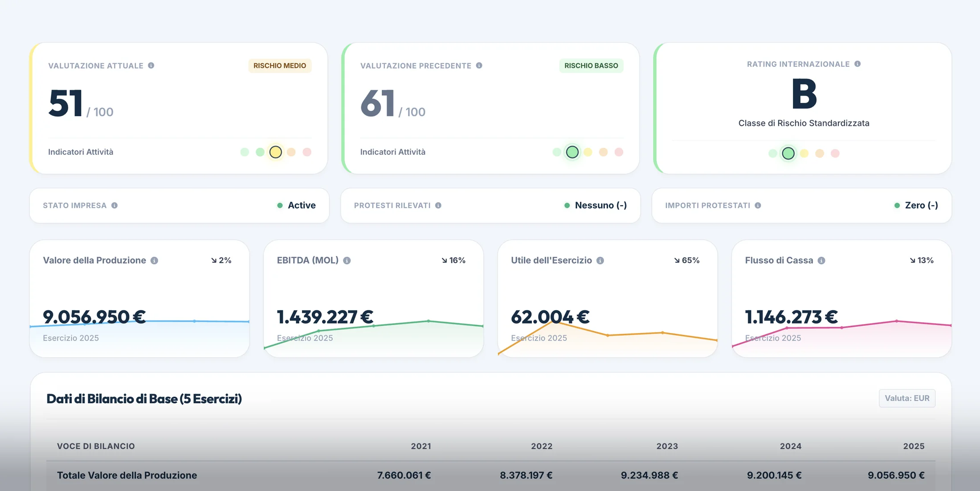This screenshot has width=980, height=491.
Task: Select highlighted green indicator in Valutazione Precedente
Action: [572, 152]
